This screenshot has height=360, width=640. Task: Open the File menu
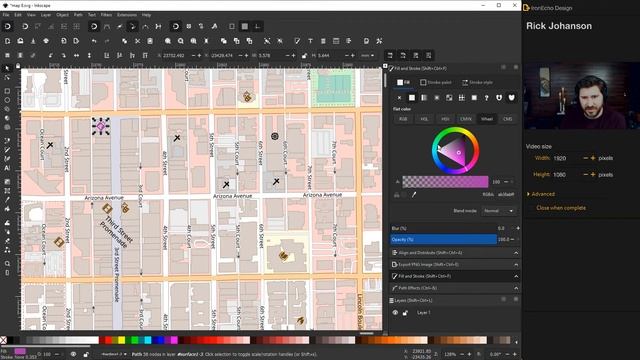(x=6, y=15)
